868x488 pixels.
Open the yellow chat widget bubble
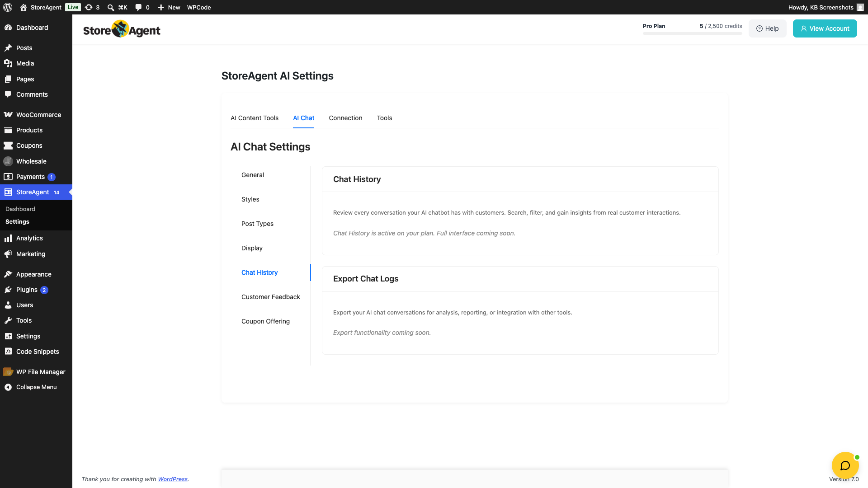coord(845,465)
